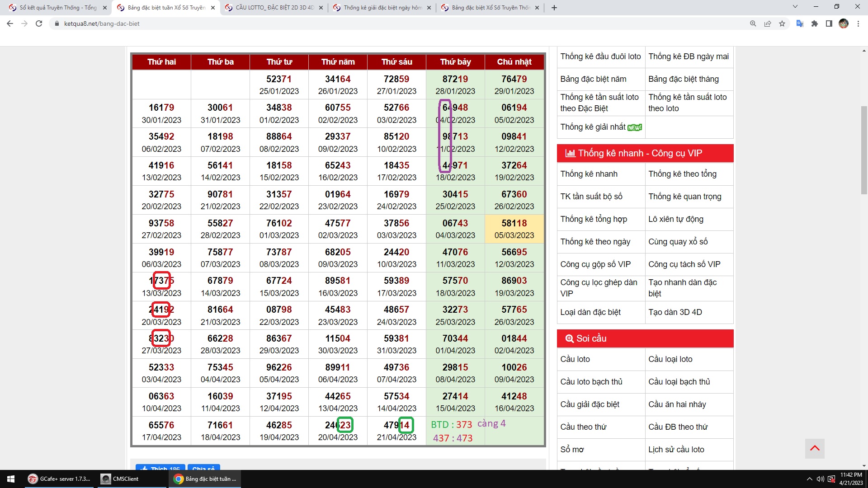Screen dimensions: 868x488
Task: Switch to Sổ kết quả Truyền Thống tab
Action: coord(58,8)
